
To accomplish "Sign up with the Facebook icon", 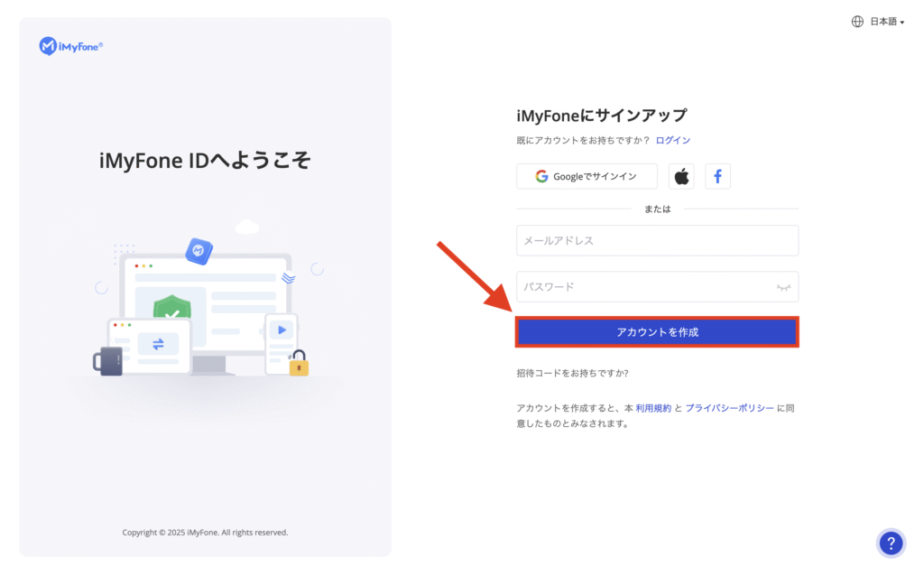I will click(717, 177).
